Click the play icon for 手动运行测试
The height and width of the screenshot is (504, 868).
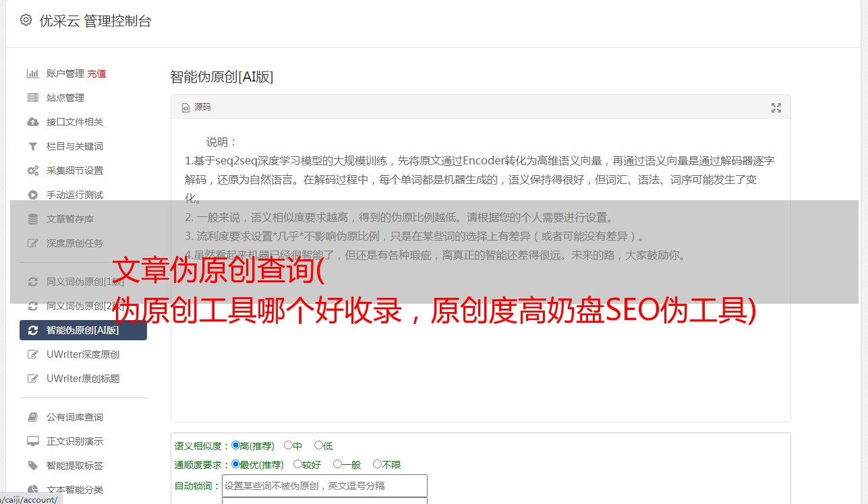coord(32,195)
